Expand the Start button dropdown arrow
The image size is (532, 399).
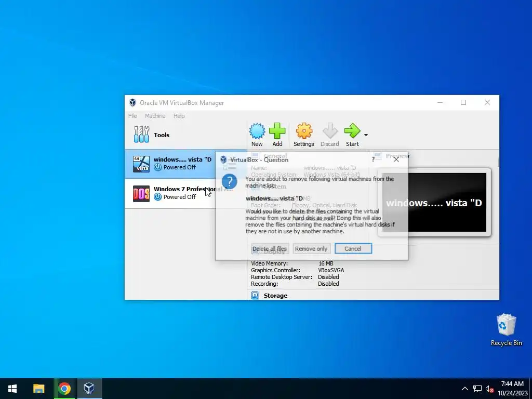366,135
